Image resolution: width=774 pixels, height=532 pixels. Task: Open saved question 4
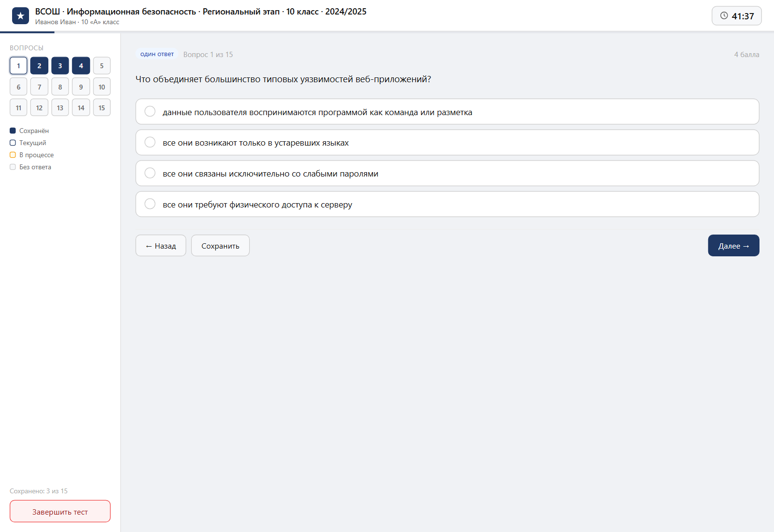81,66
